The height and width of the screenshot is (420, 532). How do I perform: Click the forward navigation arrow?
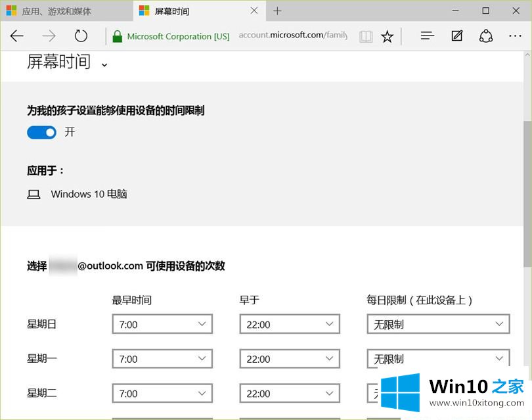(49, 36)
